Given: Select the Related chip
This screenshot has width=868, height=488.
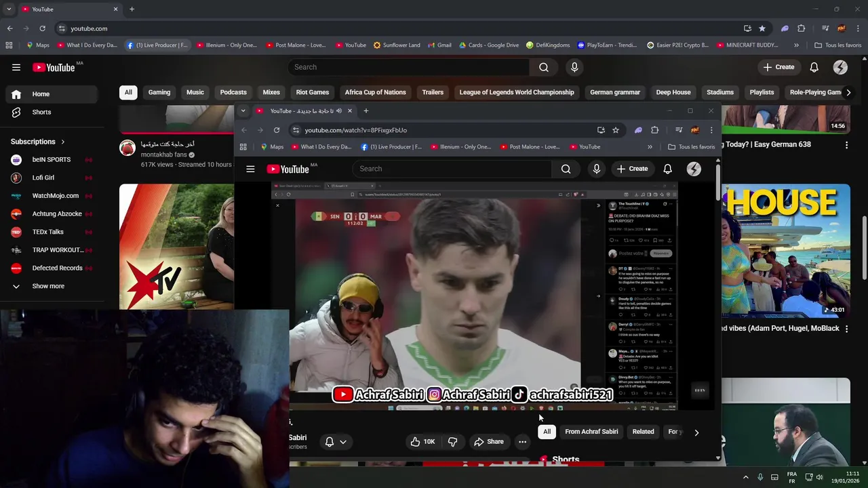Looking at the screenshot, I should 643,432.
